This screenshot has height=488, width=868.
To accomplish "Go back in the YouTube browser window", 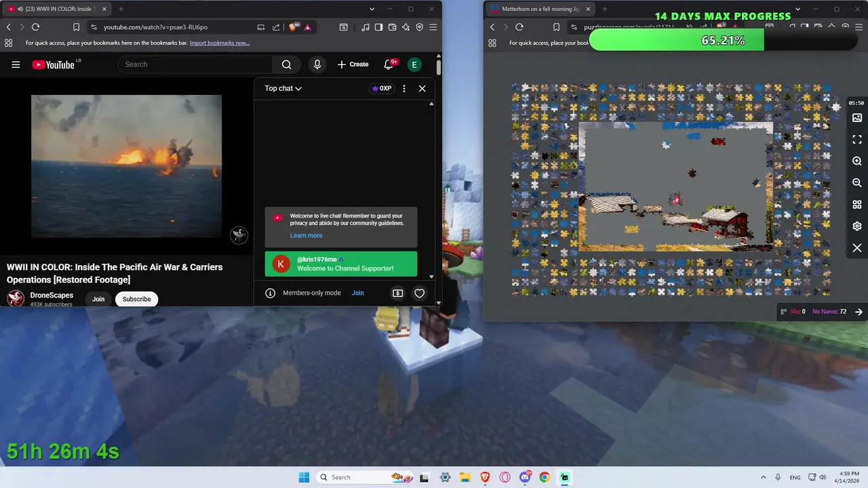I will pos(9,27).
